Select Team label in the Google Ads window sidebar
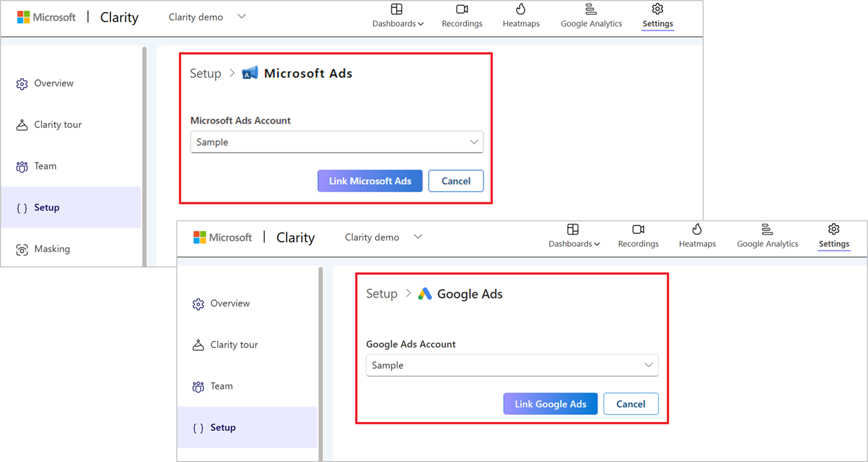 222,386
